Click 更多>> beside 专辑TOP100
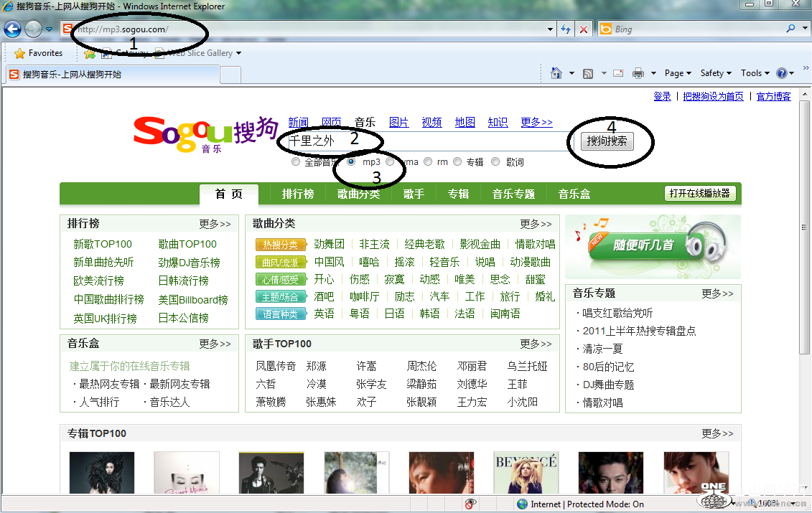Viewport: 812px width, 513px height. pyautogui.click(x=717, y=433)
